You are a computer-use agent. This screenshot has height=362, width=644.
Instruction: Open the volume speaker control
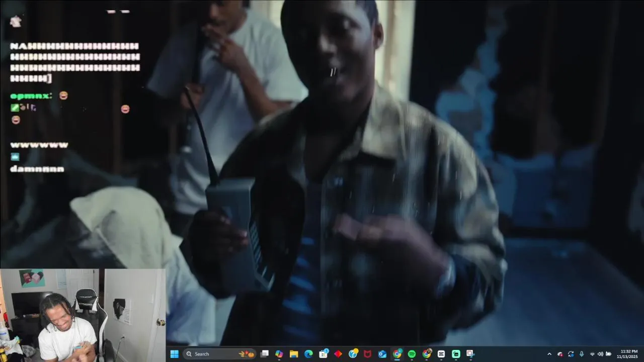tap(600, 354)
